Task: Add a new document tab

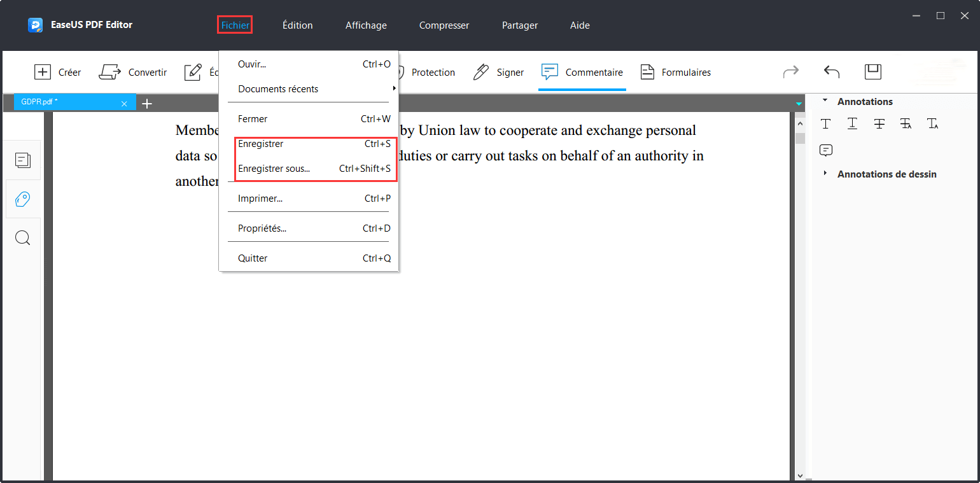Action: click(147, 103)
